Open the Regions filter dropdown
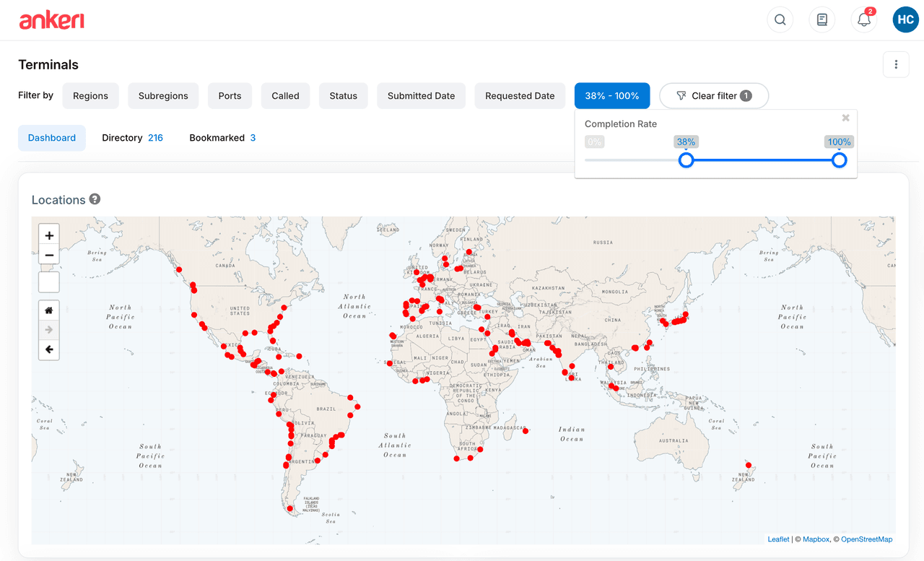 coord(90,96)
